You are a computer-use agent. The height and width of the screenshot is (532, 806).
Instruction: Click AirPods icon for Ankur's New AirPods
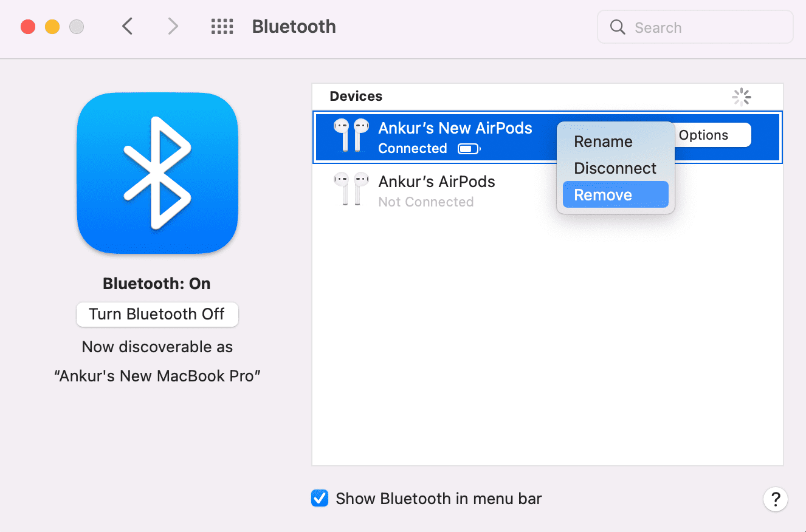(x=351, y=135)
